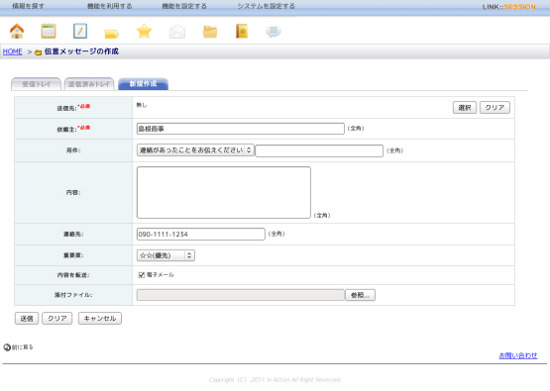Open the 用件 subject dropdown
550x391 pixels.
coord(195,150)
